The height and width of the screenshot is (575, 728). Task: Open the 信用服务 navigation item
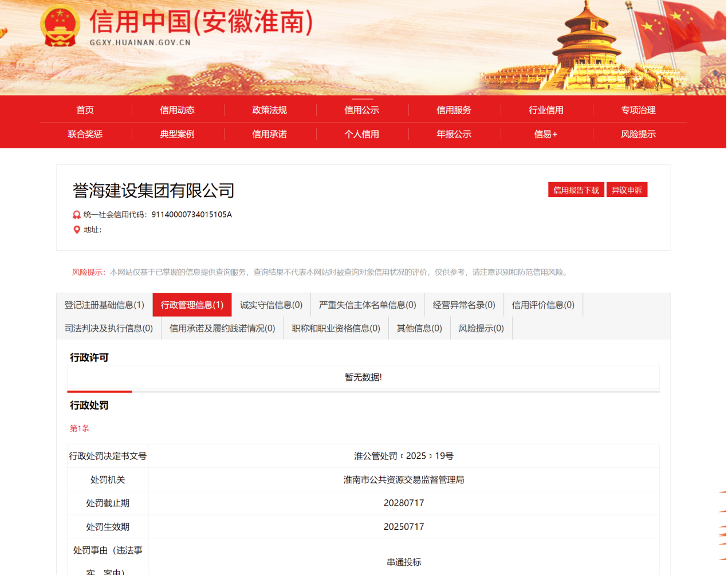coord(454,110)
